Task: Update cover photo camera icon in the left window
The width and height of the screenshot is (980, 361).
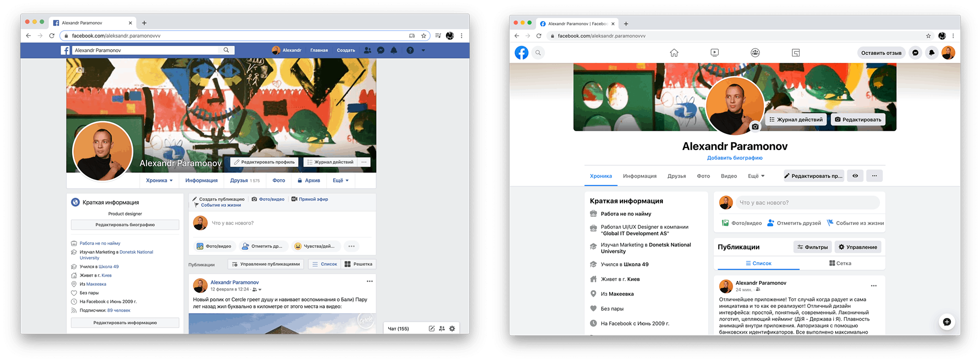Action: pos(80,70)
